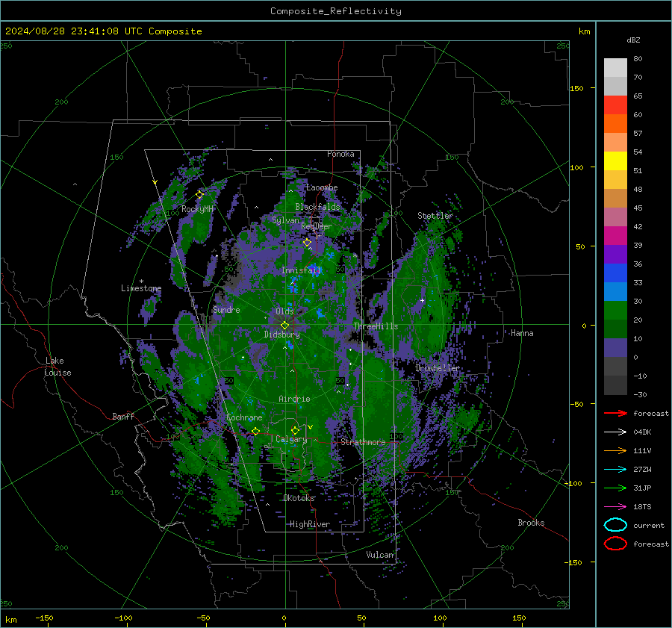The width and height of the screenshot is (672, 628).
Task: Click the Sundre town label
Action: point(226,309)
